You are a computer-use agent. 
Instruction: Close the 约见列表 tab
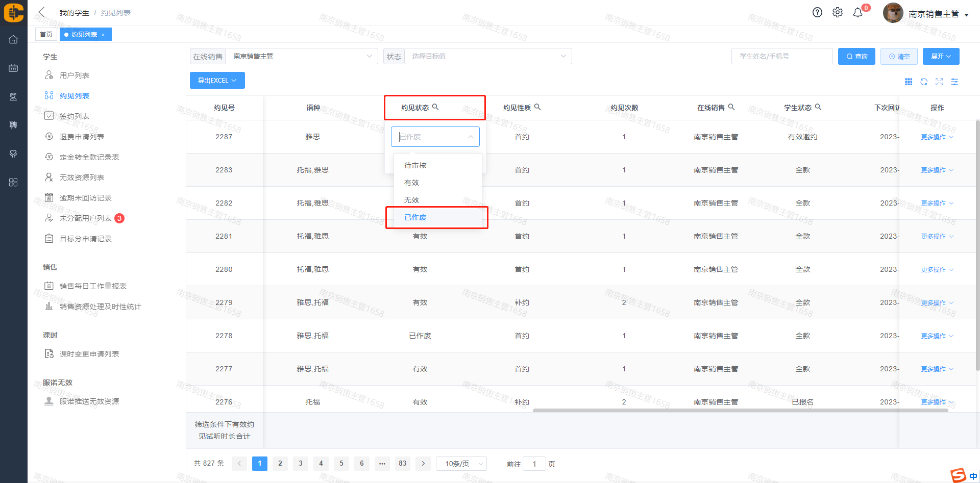pyautogui.click(x=103, y=35)
